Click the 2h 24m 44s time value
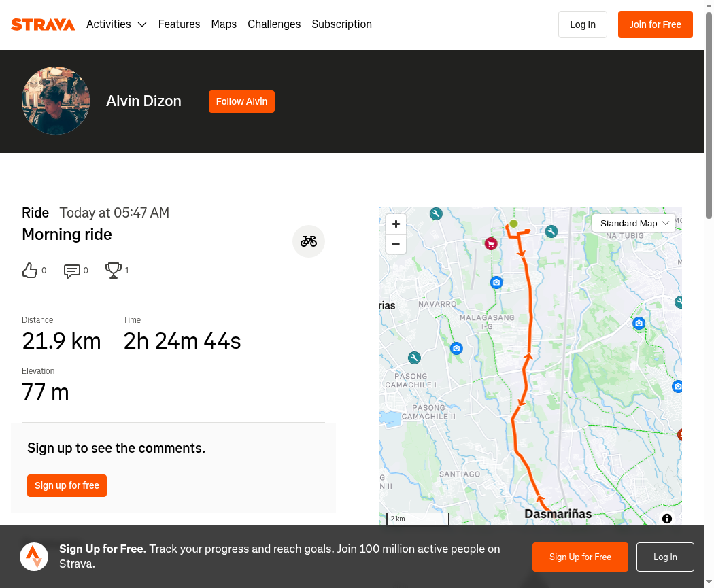The width and height of the screenshot is (714, 588). tap(182, 341)
